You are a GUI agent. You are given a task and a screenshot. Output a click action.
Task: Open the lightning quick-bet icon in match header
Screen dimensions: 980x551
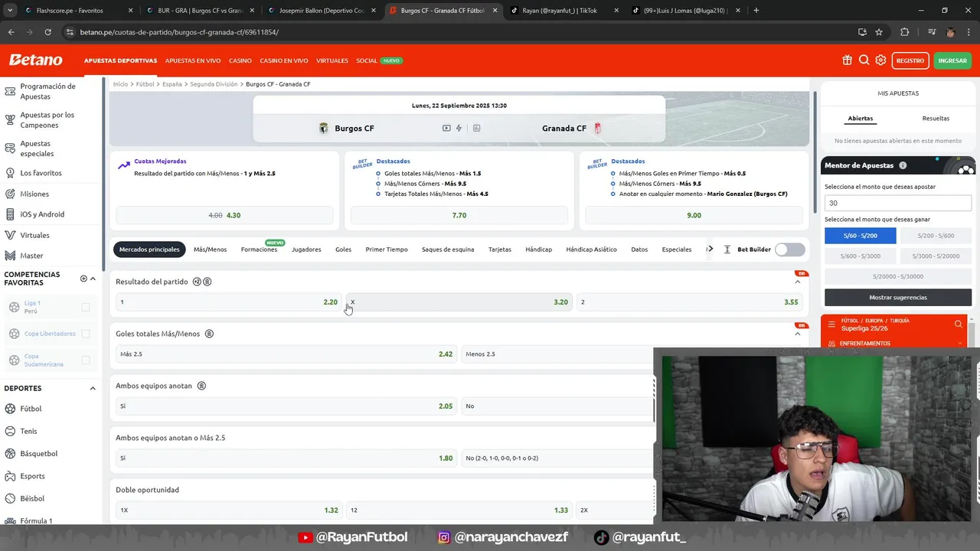[x=459, y=128]
